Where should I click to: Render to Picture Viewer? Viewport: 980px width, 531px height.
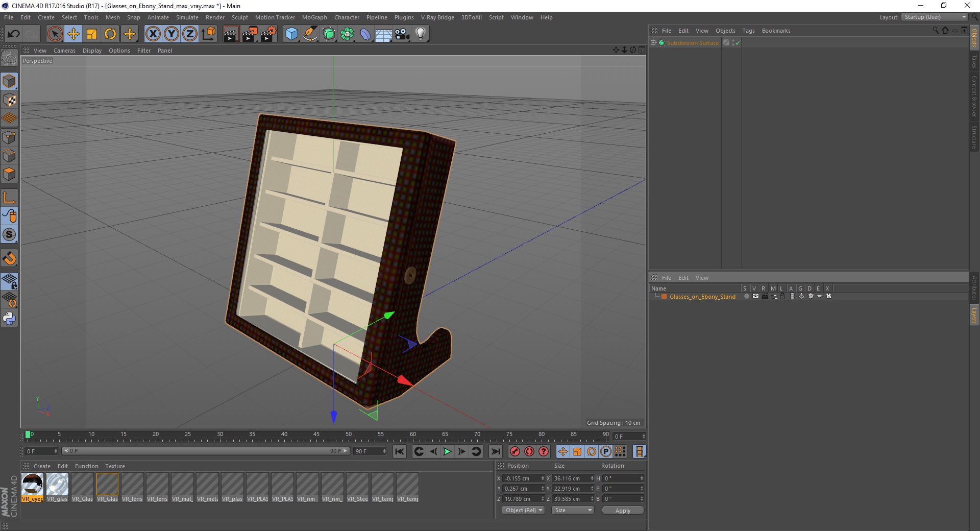pos(250,34)
